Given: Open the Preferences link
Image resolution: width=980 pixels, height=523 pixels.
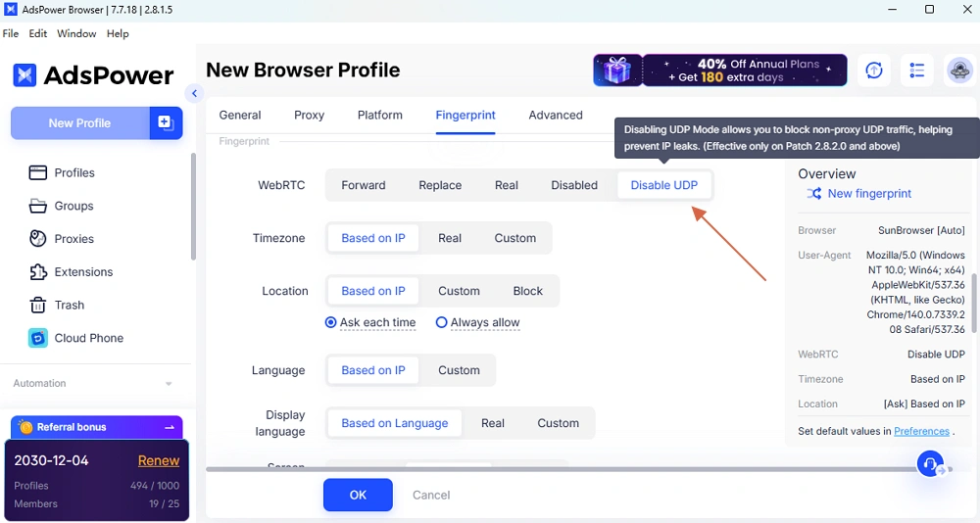Looking at the screenshot, I should click(x=921, y=431).
